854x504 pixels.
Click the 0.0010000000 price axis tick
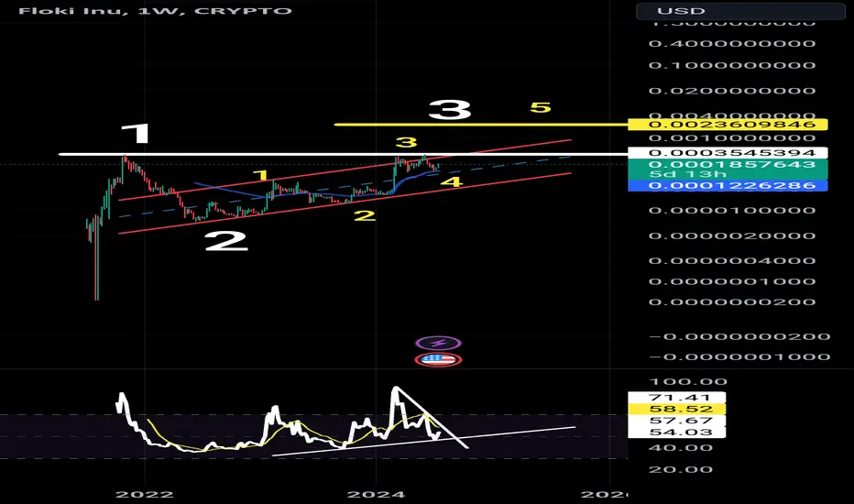point(732,137)
